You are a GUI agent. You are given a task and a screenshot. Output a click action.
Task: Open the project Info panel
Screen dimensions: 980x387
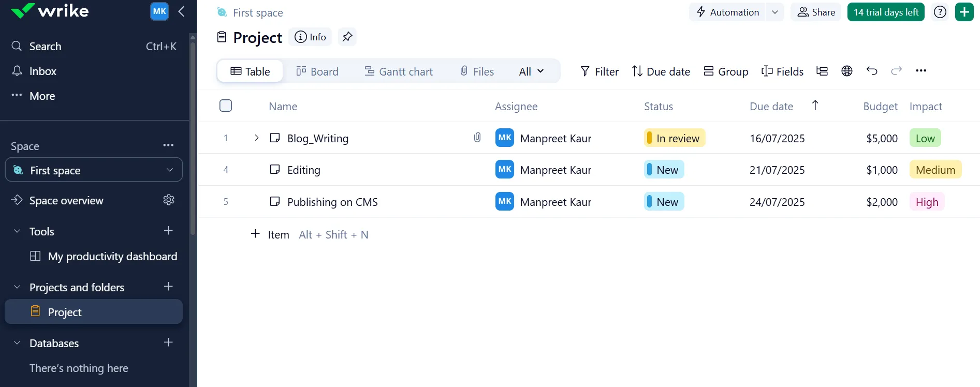[310, 37]
